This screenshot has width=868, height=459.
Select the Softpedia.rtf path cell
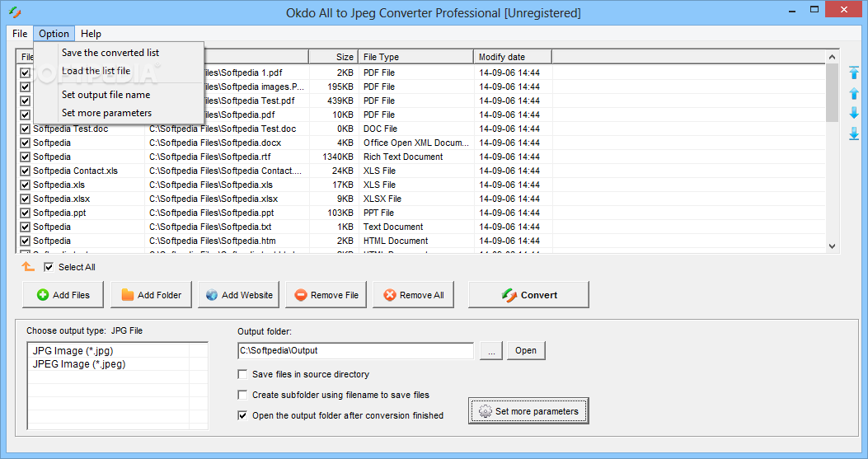coord(227,157)
